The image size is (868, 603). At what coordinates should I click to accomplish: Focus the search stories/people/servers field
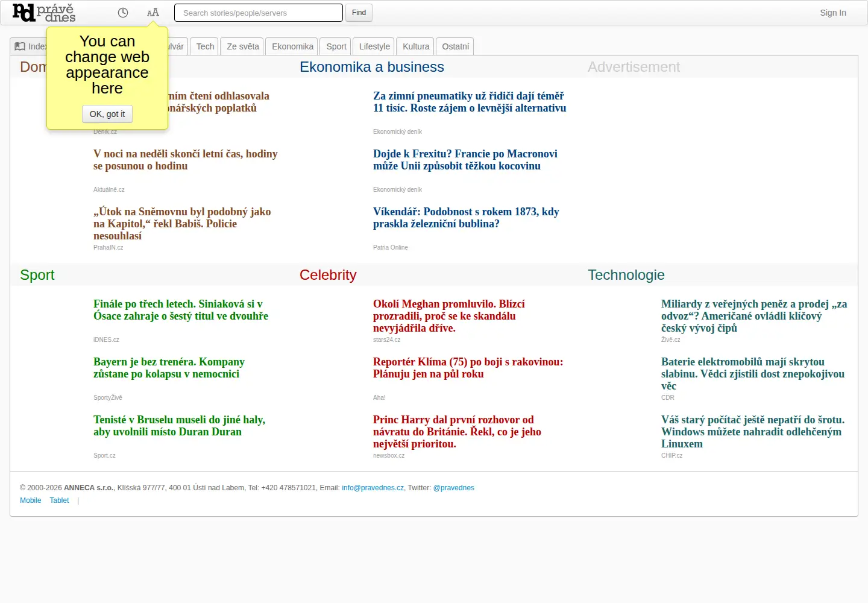point(259,13)
